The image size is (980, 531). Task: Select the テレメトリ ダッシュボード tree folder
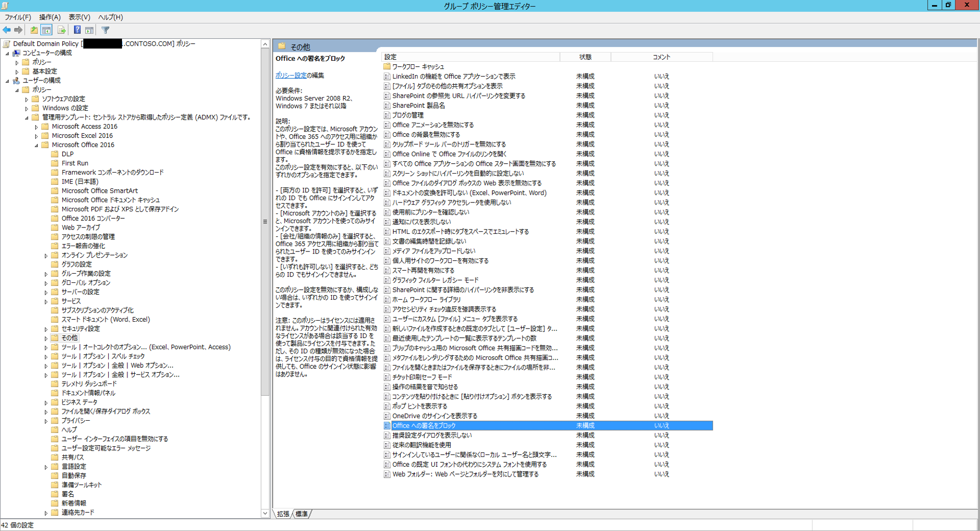click(x=89, y=384)
